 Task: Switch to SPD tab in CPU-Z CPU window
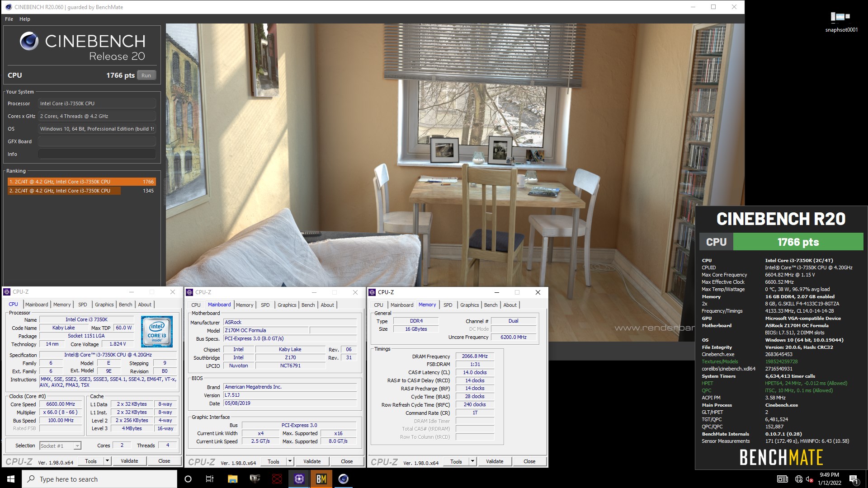(82, 305)
